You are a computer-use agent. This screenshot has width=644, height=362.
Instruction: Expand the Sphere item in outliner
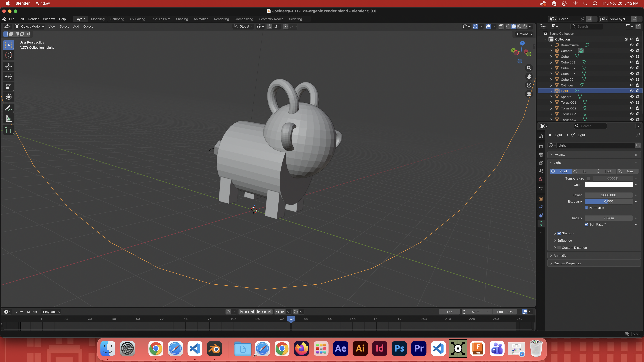pyautogui.click(x=551, y=97)
